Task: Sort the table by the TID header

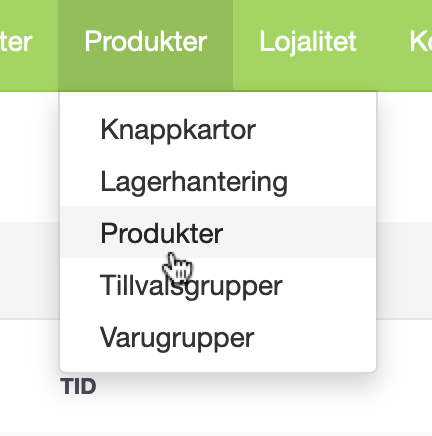Action: [78, 386]
